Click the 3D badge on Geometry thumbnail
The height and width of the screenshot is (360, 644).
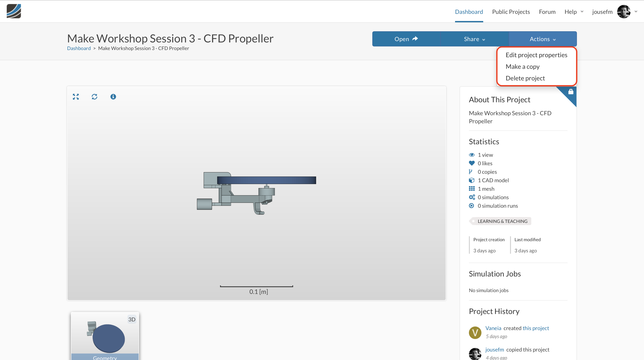pyautogui.click(x=132, y=319)
